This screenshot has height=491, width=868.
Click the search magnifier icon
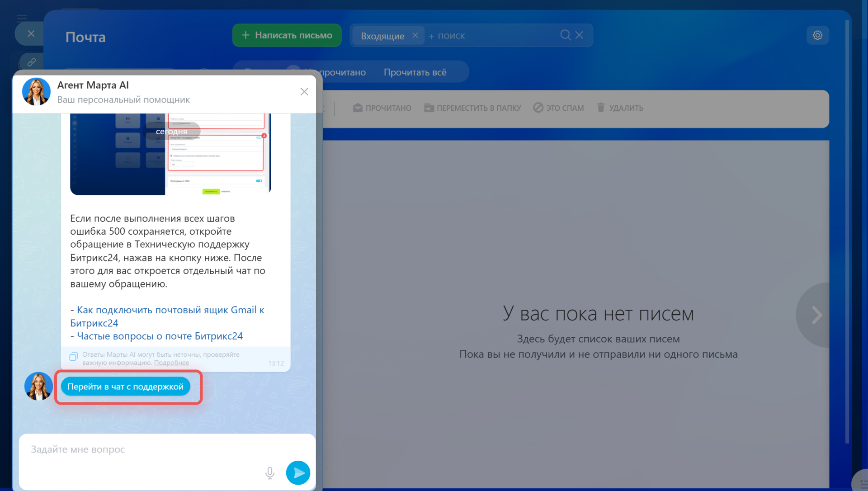coord(565,35)
